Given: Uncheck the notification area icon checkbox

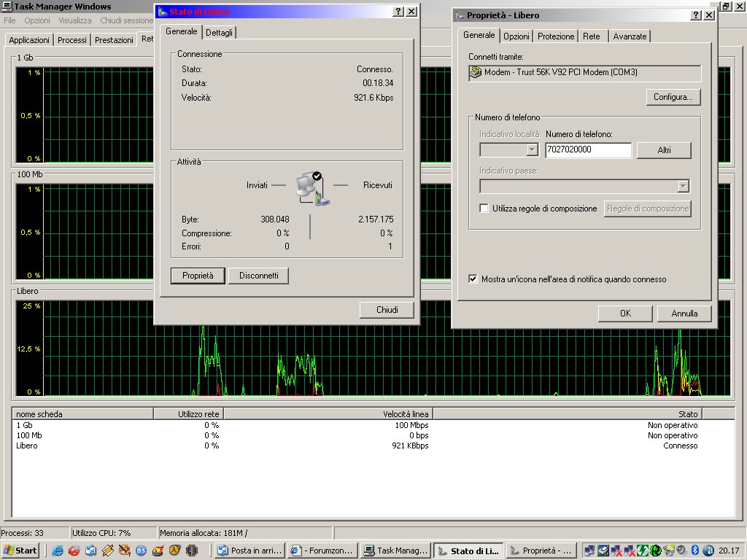Looking at the screenshot, I should coord(473,279).
